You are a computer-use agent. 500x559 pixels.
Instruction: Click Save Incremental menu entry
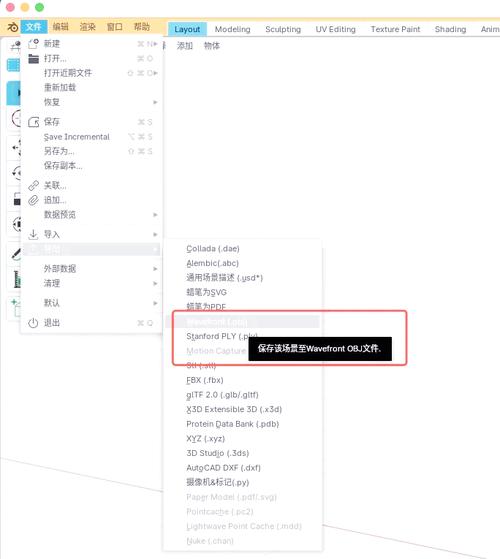coord(77,137)
